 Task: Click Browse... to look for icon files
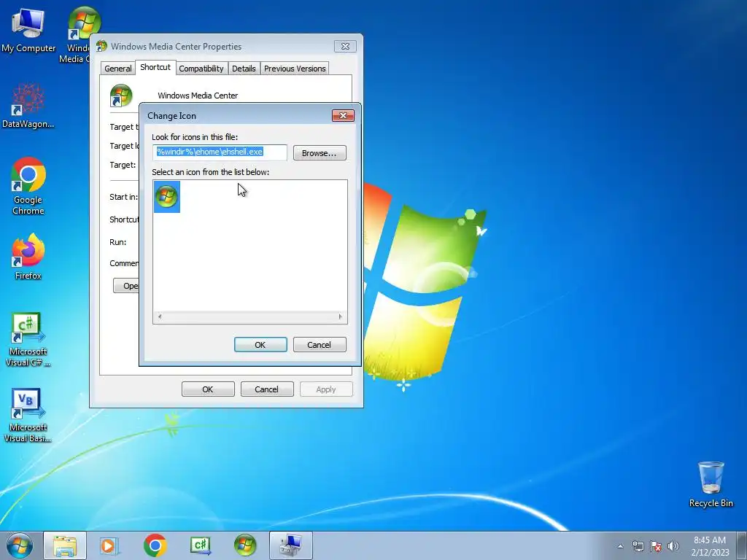tap(320, 153)
